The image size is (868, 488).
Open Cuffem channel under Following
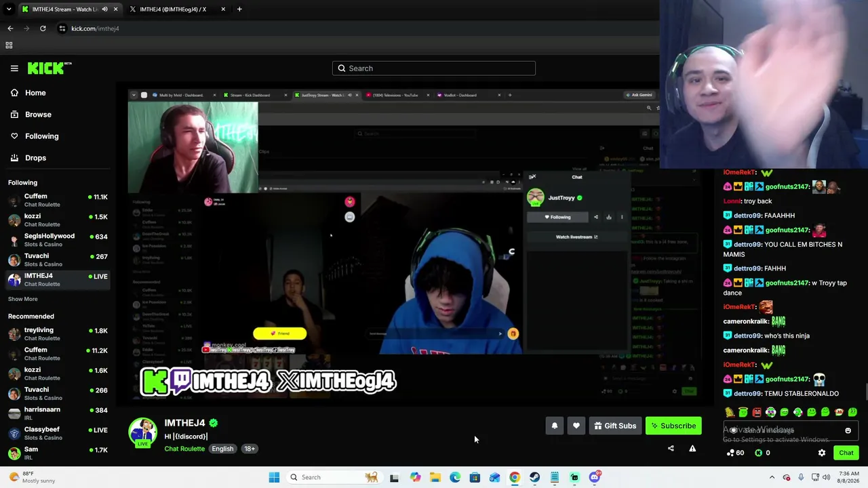click(x=58, y=201)
